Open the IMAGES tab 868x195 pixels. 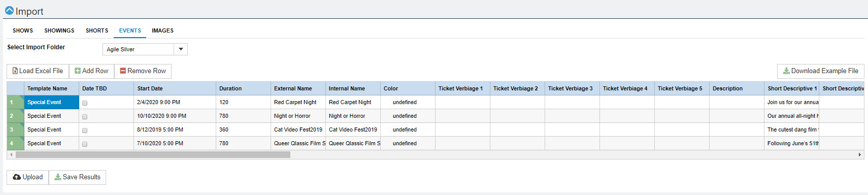click(x=162, y=30)
